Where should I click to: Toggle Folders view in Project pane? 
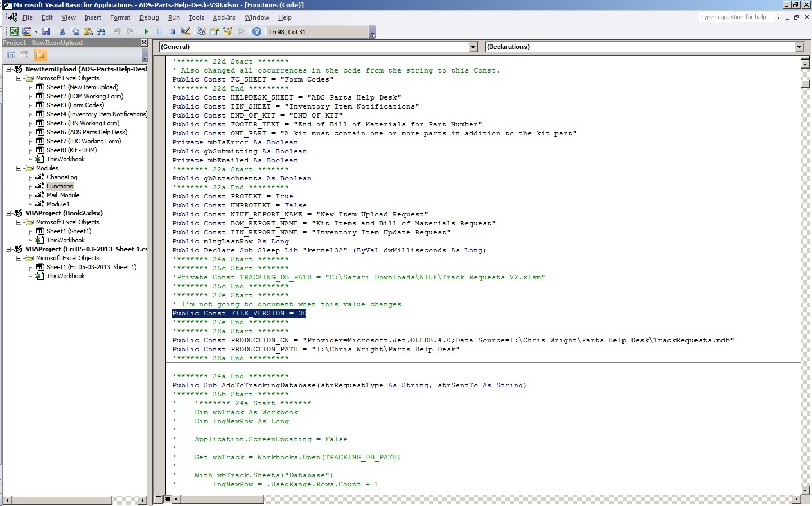(40, 55)
